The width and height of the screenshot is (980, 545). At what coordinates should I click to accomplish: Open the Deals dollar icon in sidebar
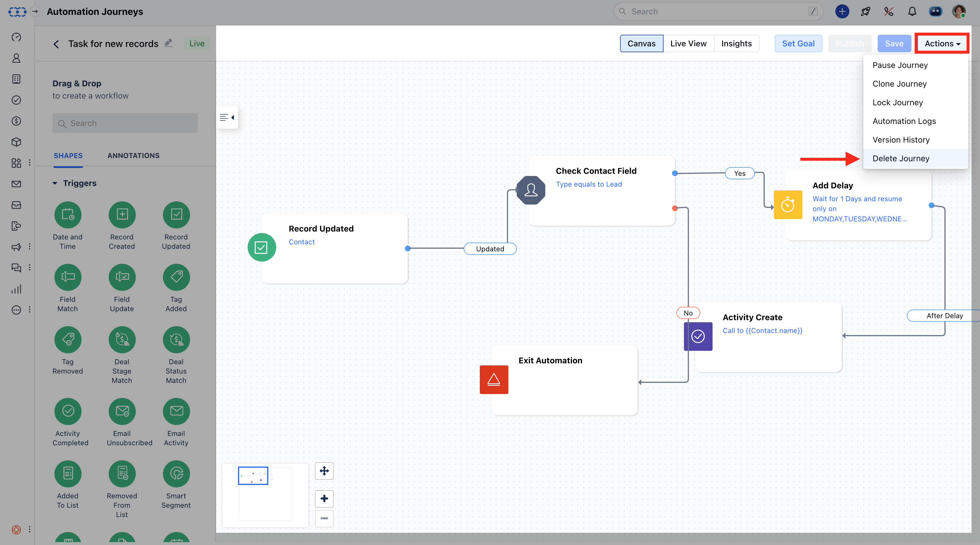(16, 121)
